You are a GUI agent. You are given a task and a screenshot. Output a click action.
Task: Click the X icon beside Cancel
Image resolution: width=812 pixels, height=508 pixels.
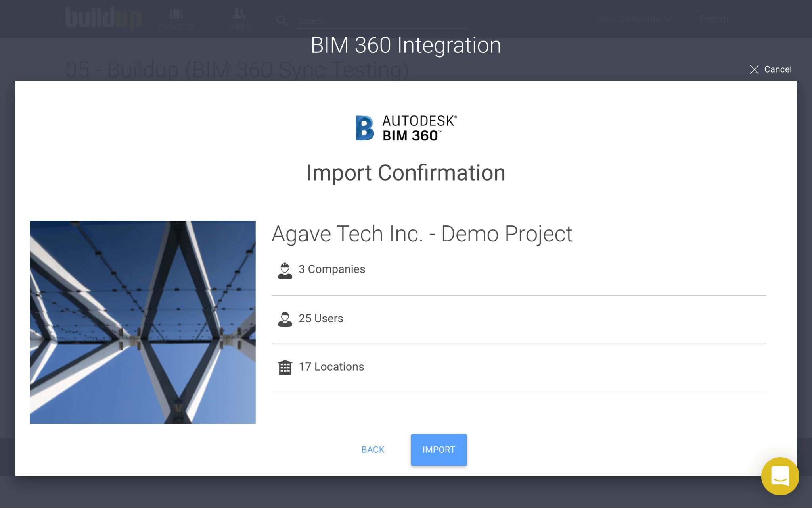[x=754, y=69]
